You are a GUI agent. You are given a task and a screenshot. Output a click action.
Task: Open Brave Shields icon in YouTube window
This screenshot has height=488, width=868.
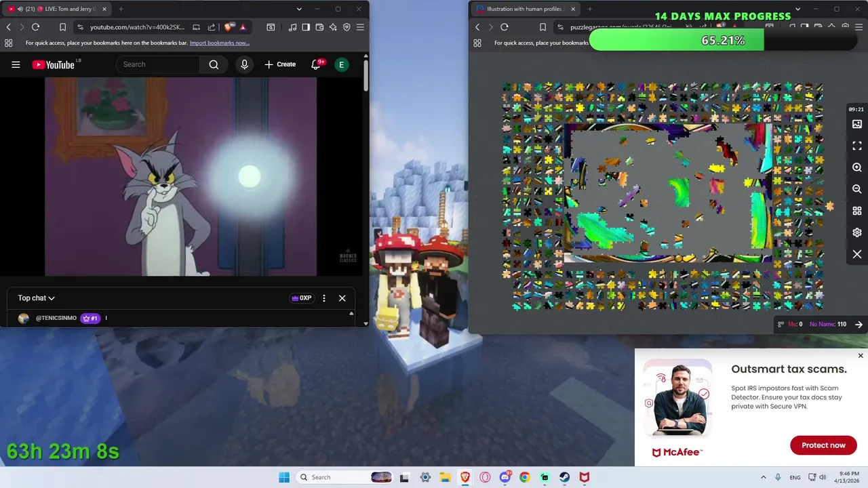[x=229, y=27]
